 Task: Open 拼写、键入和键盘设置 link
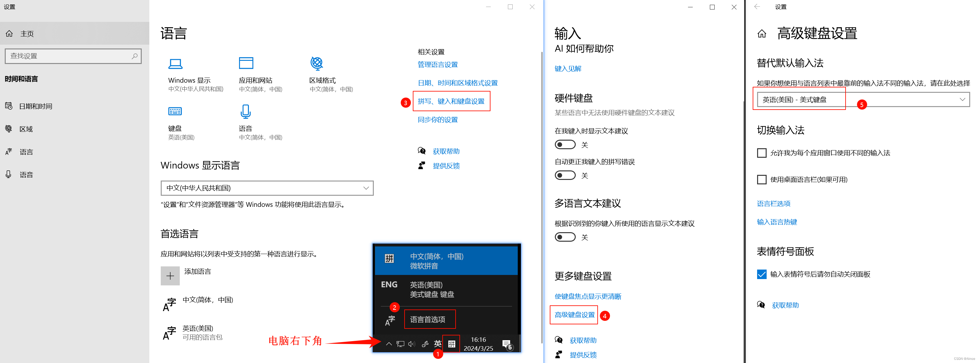(x=451, y=101)
